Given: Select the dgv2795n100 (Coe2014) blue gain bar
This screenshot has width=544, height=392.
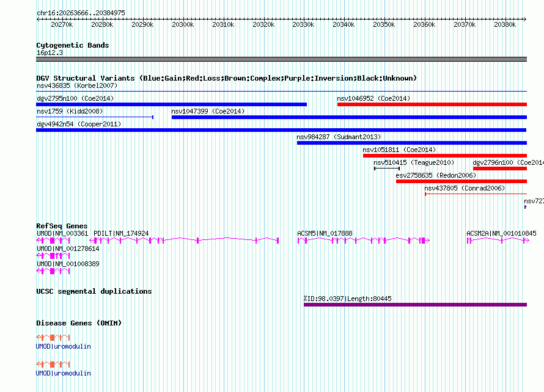Looking at the screenshot, I should (171, 104).
